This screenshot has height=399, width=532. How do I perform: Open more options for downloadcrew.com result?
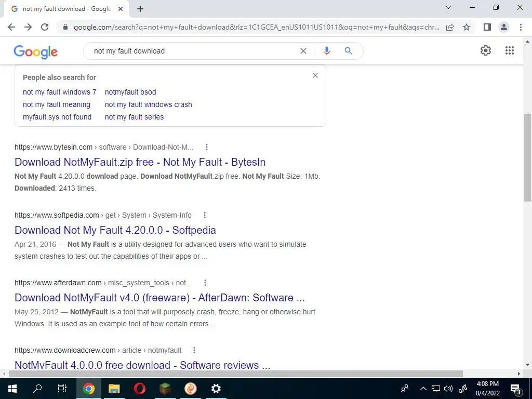(x=194, y=350)
